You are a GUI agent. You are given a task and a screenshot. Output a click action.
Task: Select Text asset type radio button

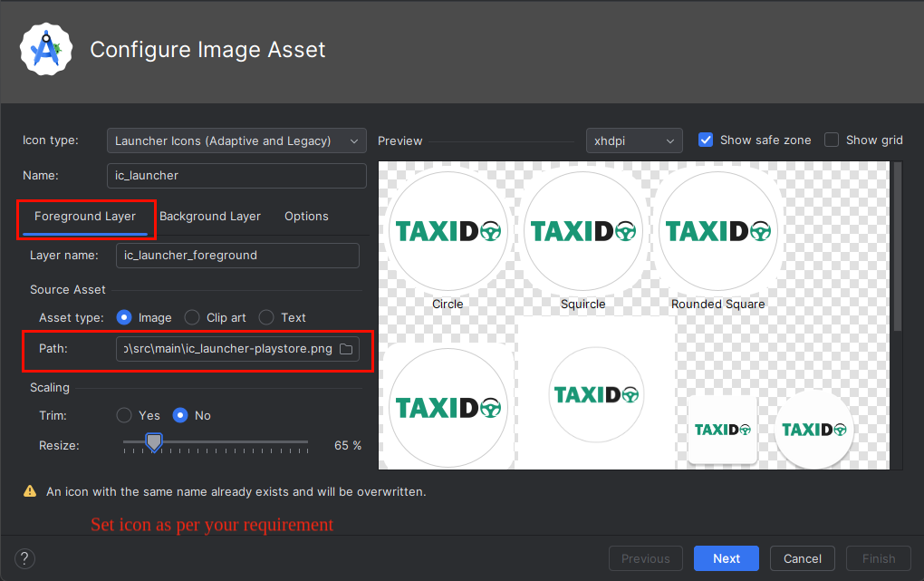coord(266,317)
